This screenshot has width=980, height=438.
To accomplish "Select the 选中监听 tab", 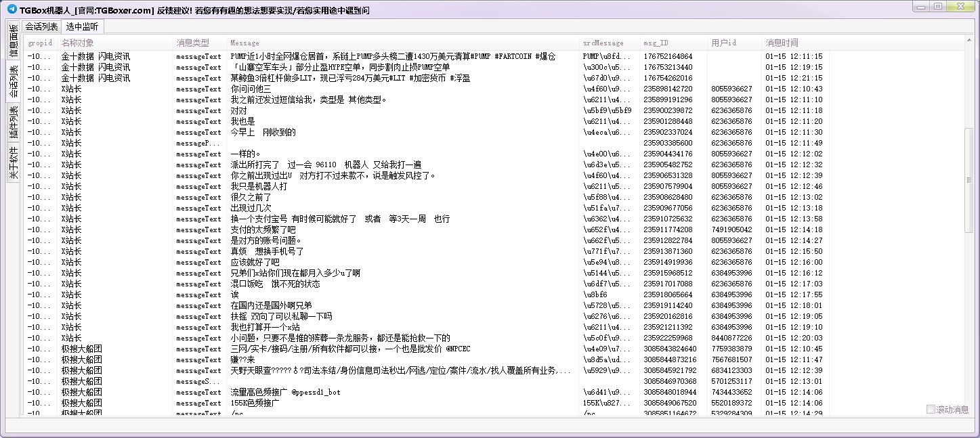I will pos(82,26).
